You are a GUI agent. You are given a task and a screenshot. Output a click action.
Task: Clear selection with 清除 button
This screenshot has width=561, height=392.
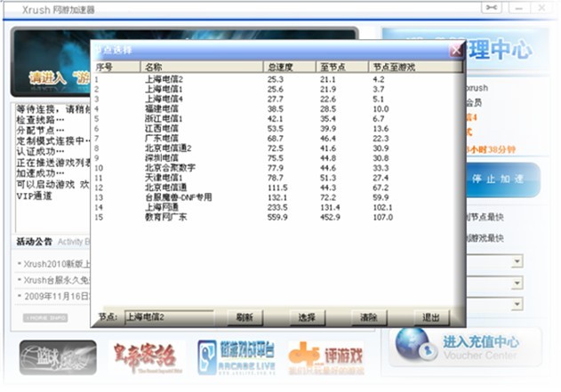coord(369,317)
